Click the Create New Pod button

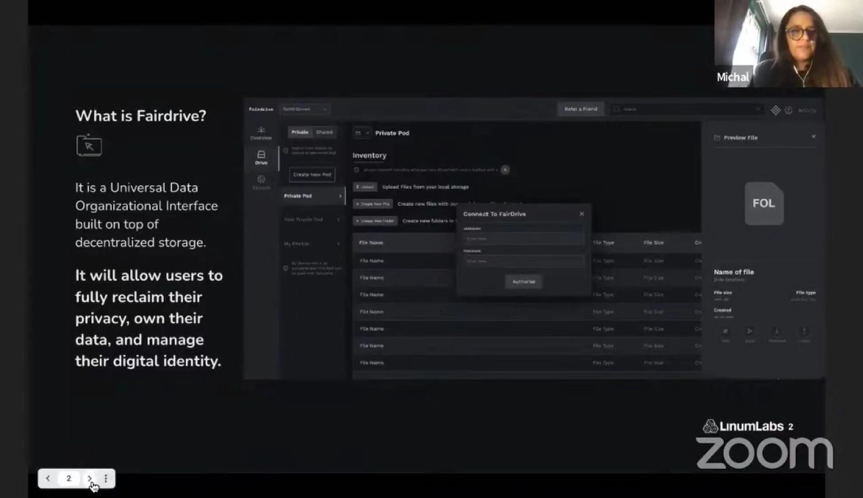coord(312,174)
